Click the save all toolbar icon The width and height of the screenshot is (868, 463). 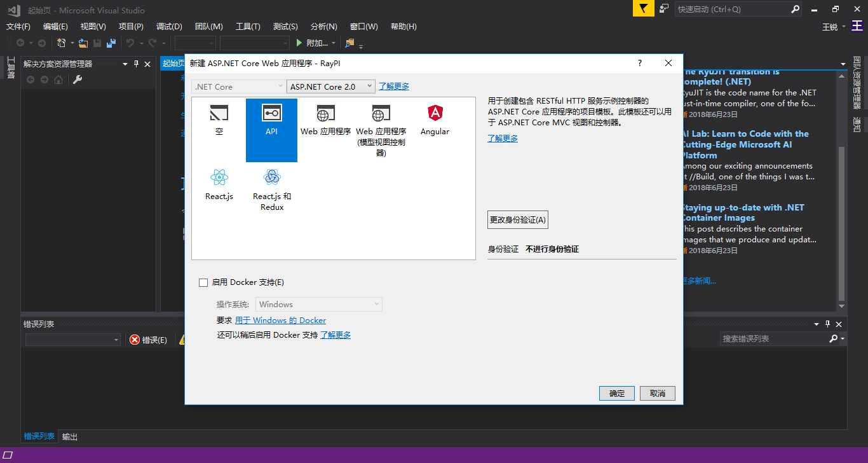pyautogui.click(x=111, y=43)
